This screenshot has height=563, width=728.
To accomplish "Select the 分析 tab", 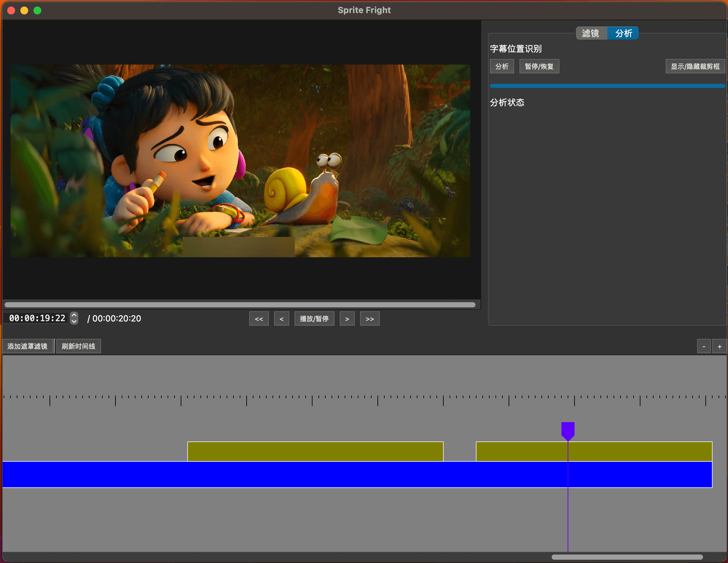I will (623, 33).
